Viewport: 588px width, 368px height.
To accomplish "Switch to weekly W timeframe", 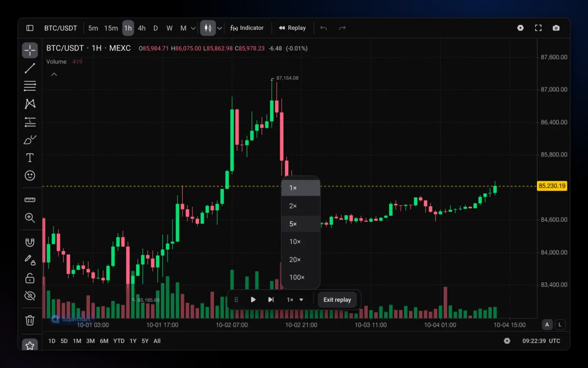I will 169,28.
